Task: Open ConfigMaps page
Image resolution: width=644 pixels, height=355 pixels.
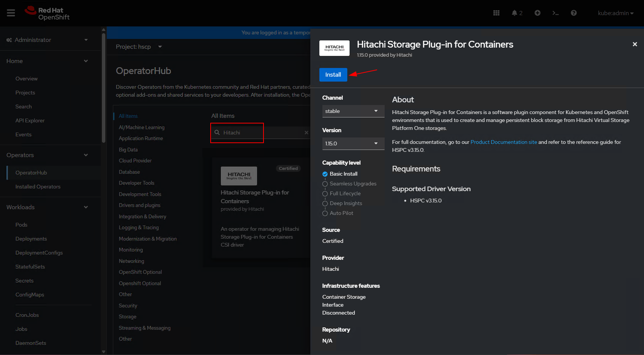Action: coord(30,295)
